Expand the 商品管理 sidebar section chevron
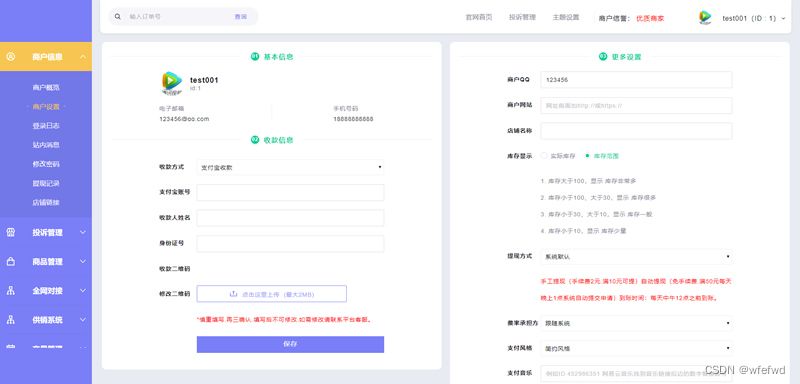Image resolution: width=800 pixels, height=384 pixels. (x=83, y=262)
